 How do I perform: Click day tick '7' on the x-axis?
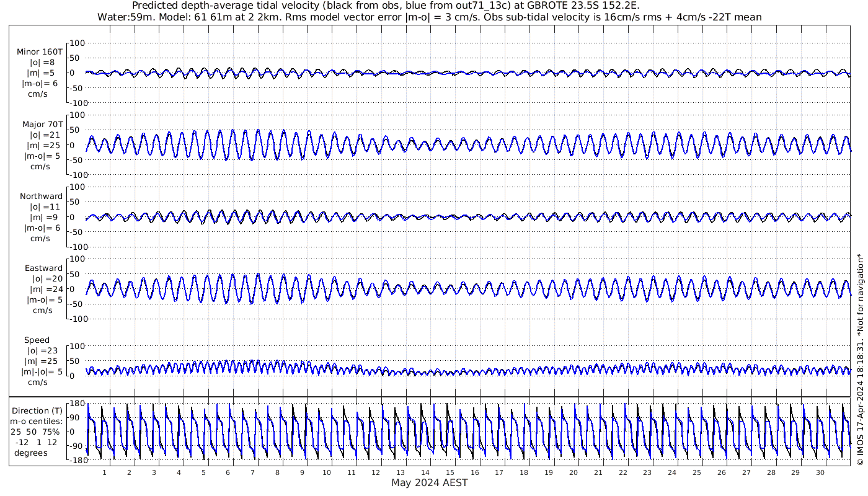click(252, 472)
